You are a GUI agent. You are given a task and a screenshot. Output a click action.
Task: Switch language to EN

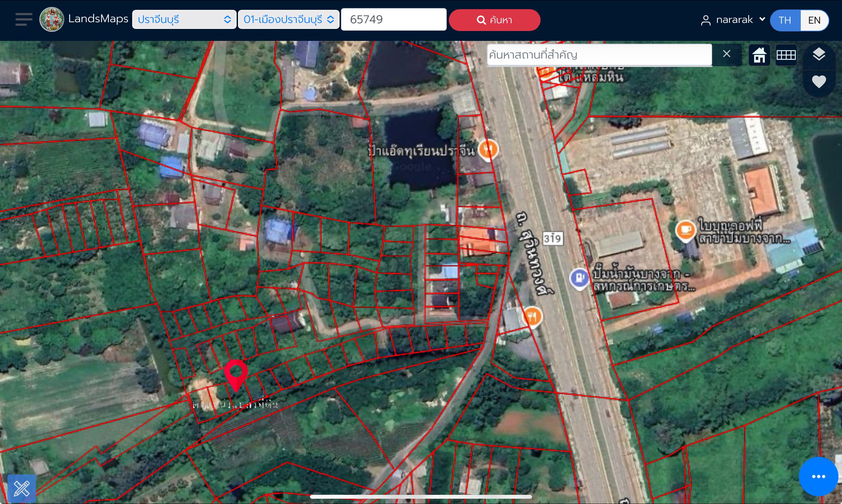[x=814, y=20]
